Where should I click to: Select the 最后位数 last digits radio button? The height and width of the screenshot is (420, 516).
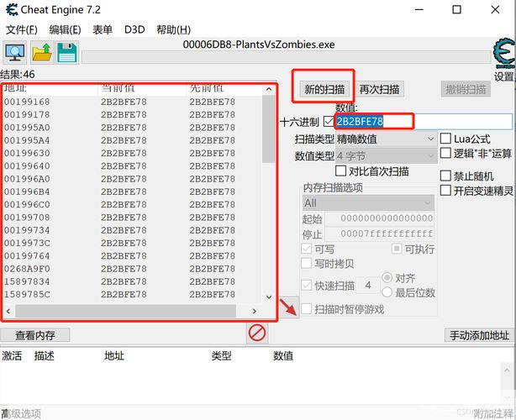click(x=387, y=292)
